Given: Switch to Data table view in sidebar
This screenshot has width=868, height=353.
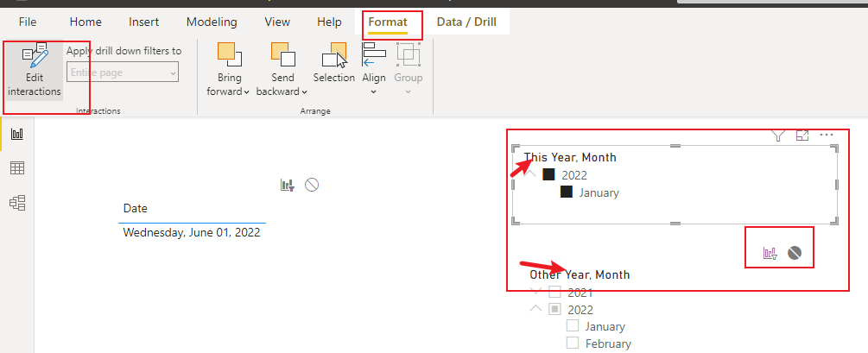Looking at the screenshot, I should point(17,168).
